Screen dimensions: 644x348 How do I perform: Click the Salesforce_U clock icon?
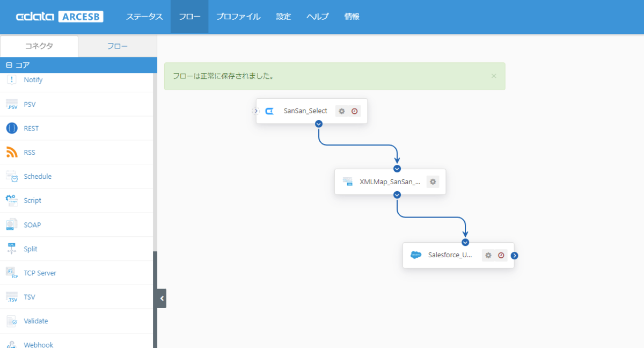pyautogui.click(x=501, y=255)
